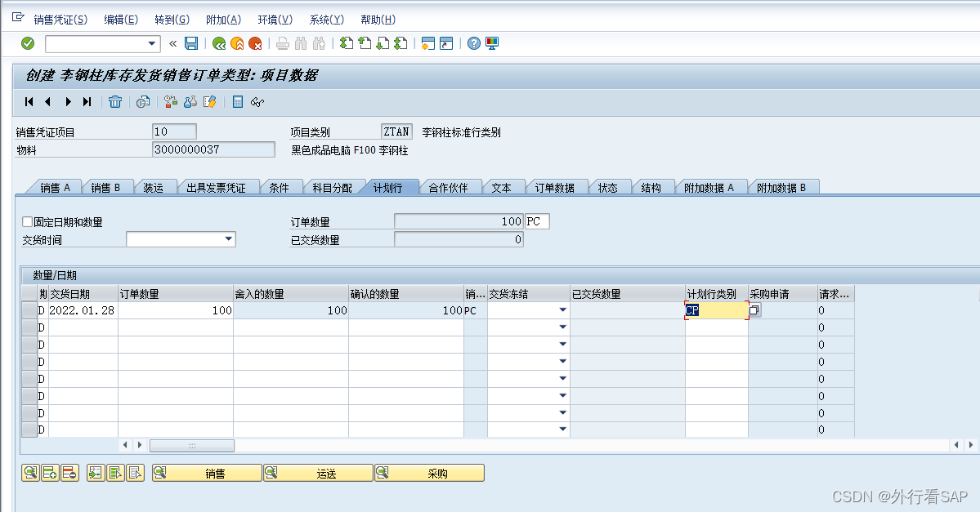
Task: Click the delete row icon below table
Action: [69, 473]
